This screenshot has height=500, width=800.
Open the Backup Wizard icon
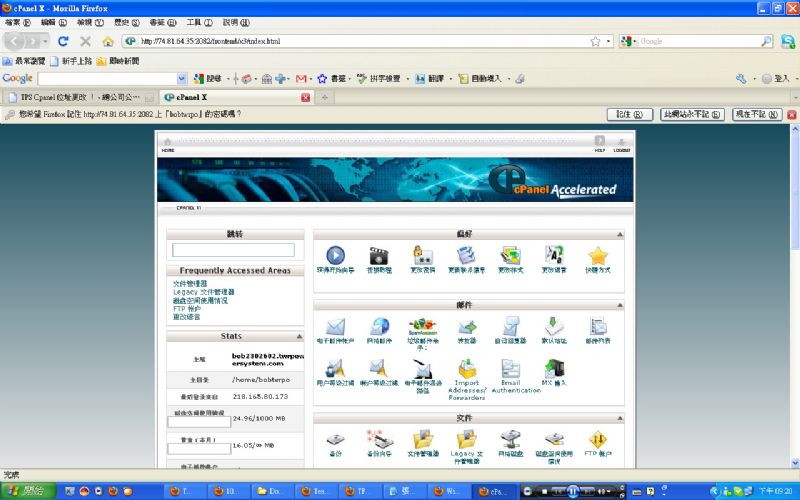coord(379,439)
